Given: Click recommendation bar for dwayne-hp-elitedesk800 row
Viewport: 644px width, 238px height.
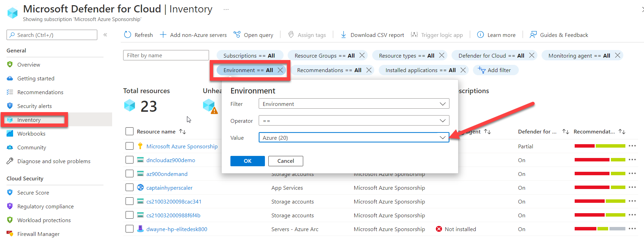Looking at the screenshot, I should (x=600, y=229).
